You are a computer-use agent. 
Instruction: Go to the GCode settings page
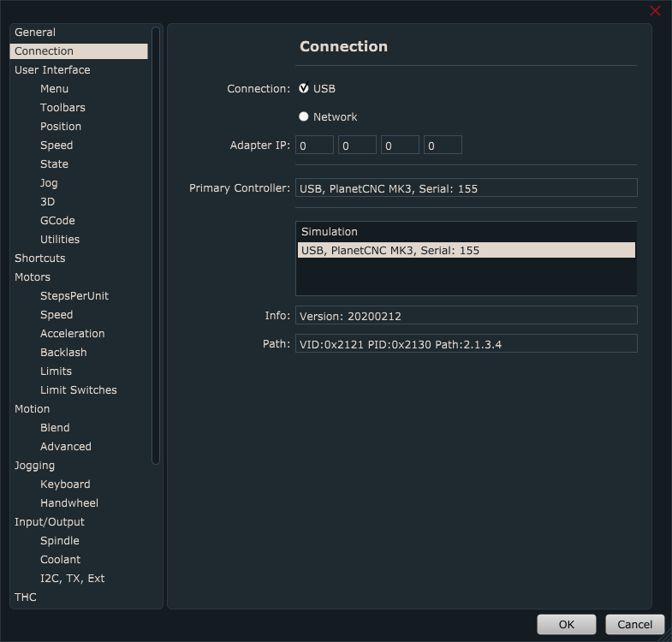pyautogui.click(x=57, y=221)
